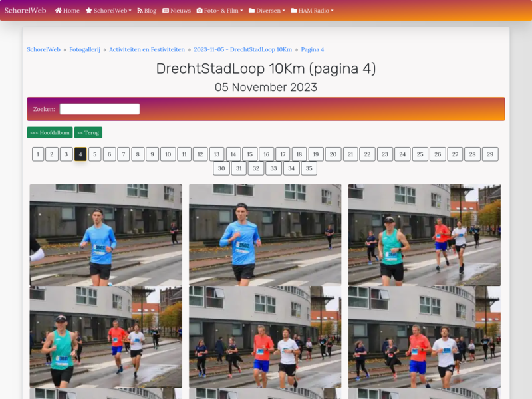This screenshot has width=532, height=399.
Task: Switch to gallery page 29
Action: [490, 154]
